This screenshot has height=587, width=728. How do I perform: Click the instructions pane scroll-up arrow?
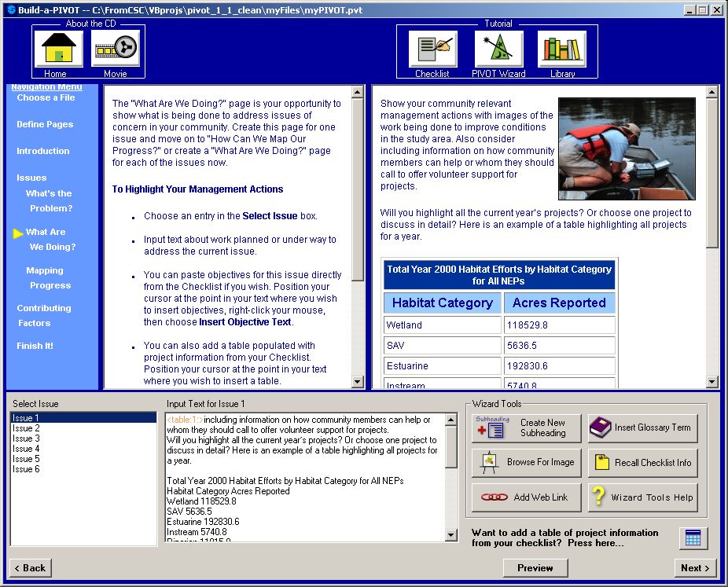click(x=357, y=92)
